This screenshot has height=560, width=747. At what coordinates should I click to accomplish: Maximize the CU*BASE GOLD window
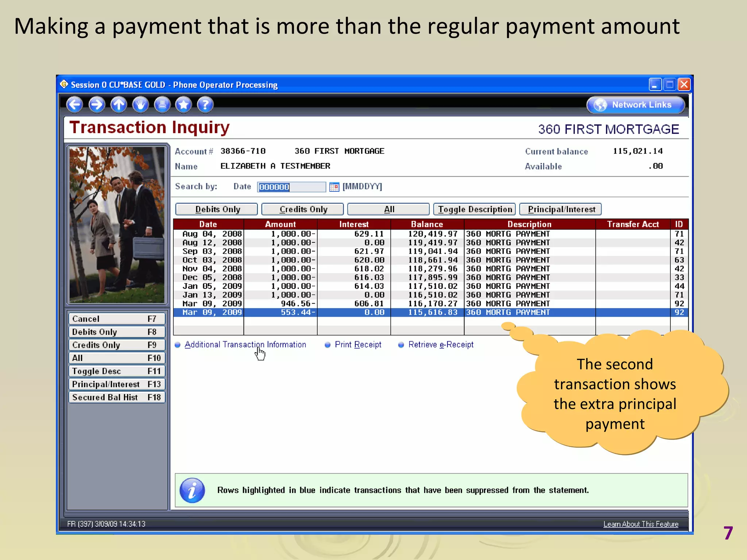[670, 85]
